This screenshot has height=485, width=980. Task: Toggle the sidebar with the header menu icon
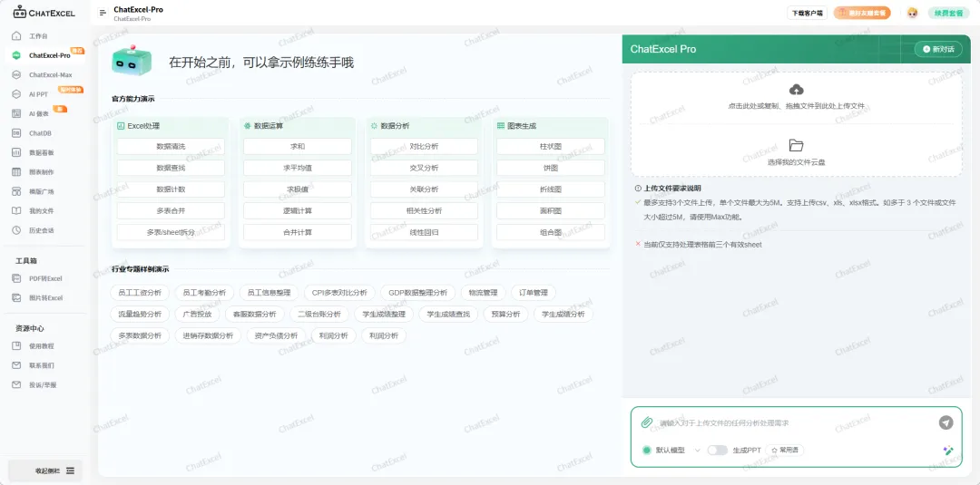point(103,13)
